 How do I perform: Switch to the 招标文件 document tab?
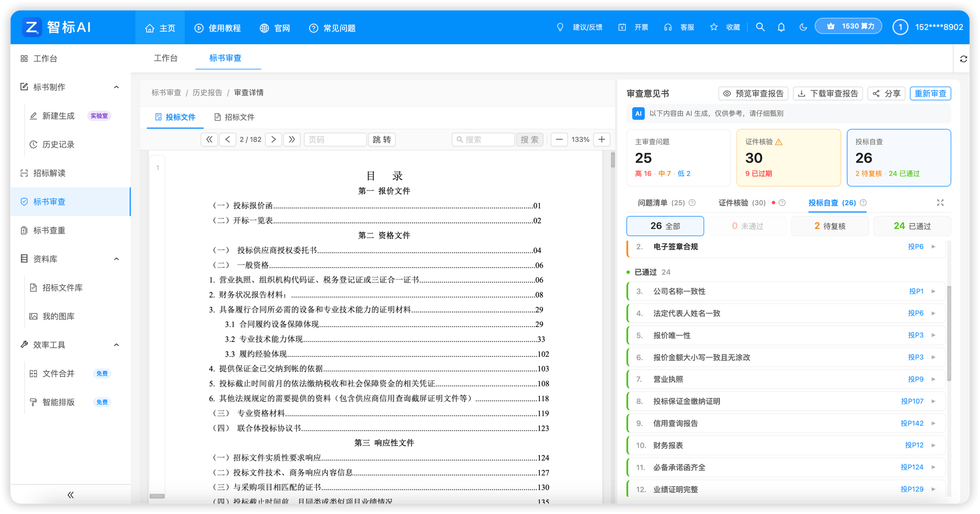point(234,117)
